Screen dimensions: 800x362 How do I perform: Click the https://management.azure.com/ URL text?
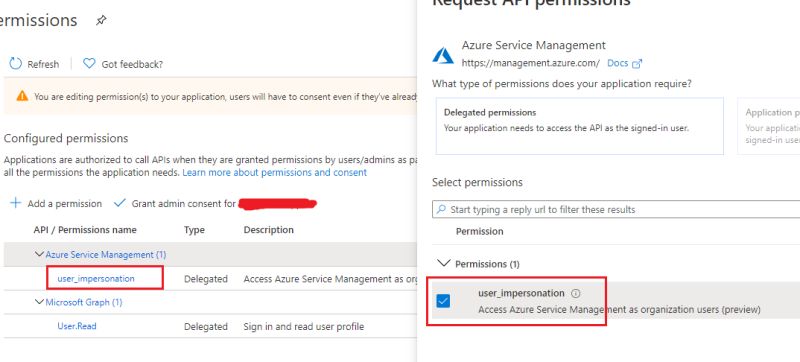(531, 63)
